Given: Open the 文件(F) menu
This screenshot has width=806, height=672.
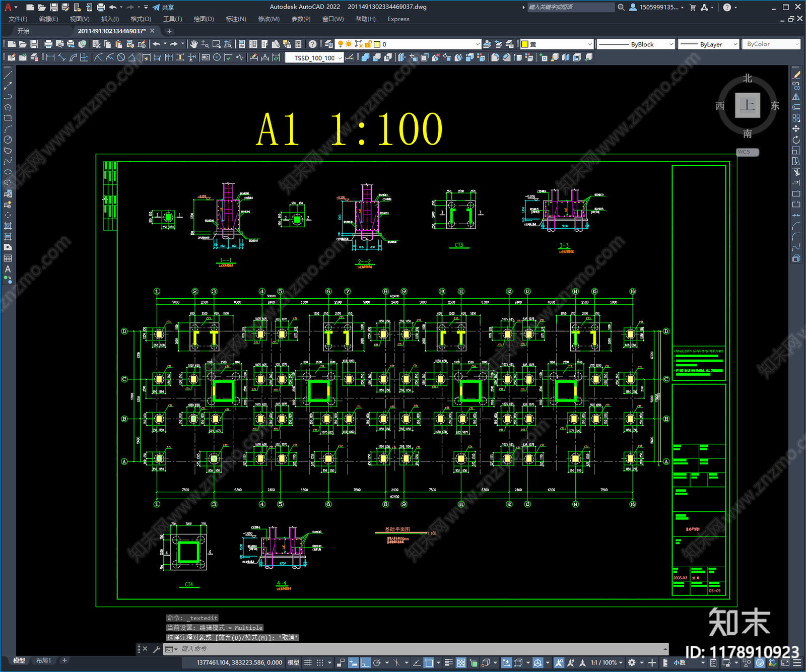Looking at the screenshot, I should [x=18, y=19].
